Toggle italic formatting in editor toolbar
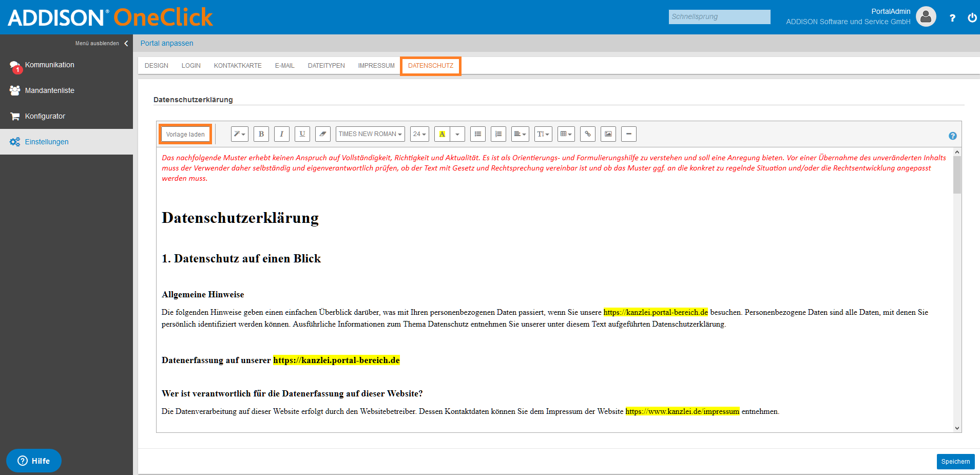Viewport: 980px width, 475px height. coord(282,134)
